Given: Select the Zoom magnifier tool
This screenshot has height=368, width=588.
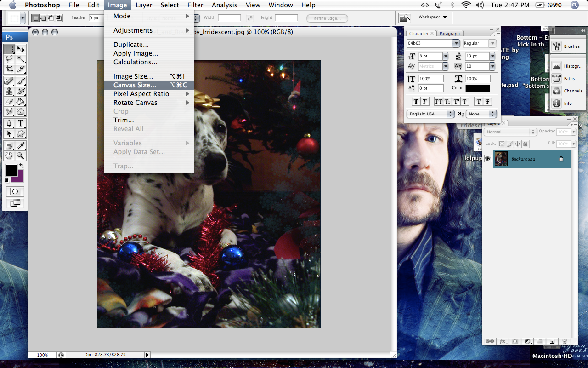Looking at the screenshot, I should point(21,155).
